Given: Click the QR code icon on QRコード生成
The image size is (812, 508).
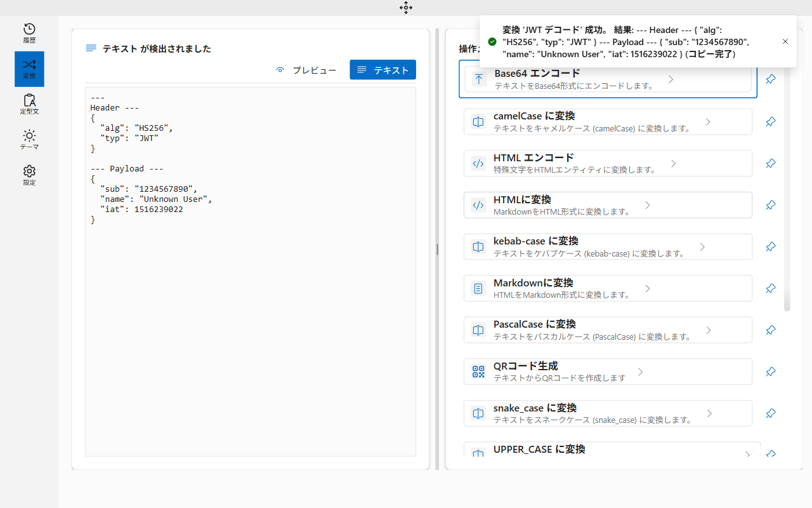Looking at the screenshot, I should pos(478,371).
